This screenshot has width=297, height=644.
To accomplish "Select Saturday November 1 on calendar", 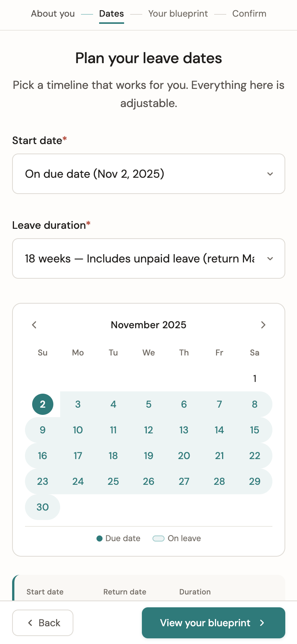I will tap(255, 378).
